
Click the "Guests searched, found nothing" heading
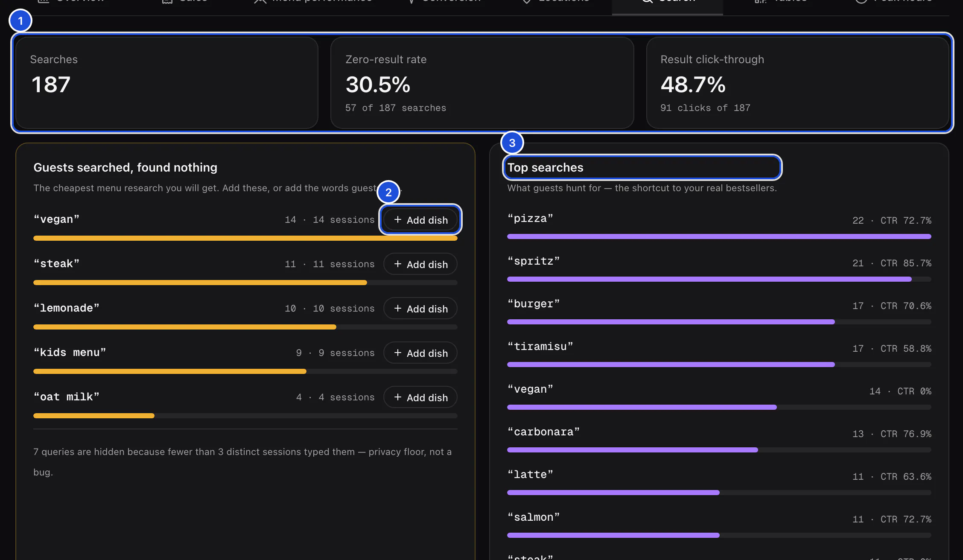[x=125, y=167]
